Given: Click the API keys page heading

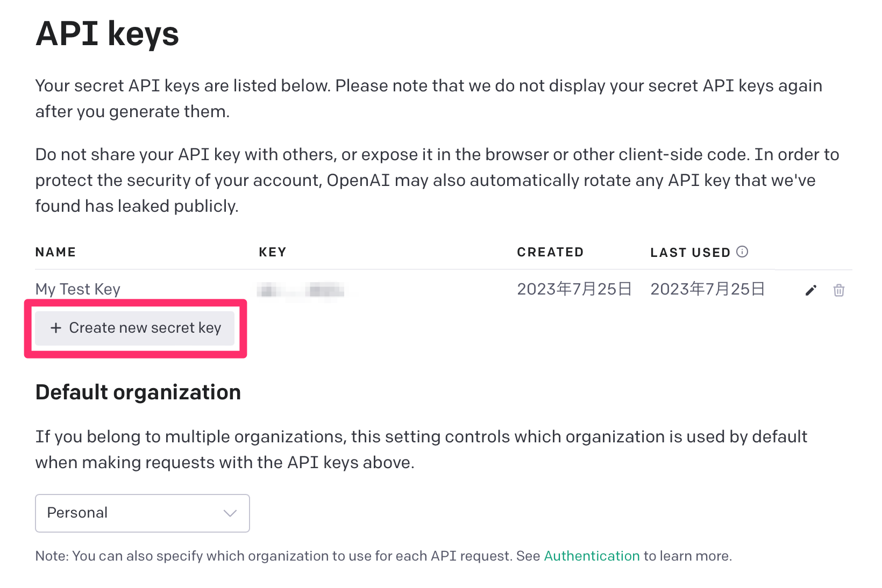Looking at the screenshot, I should (107, 34).
